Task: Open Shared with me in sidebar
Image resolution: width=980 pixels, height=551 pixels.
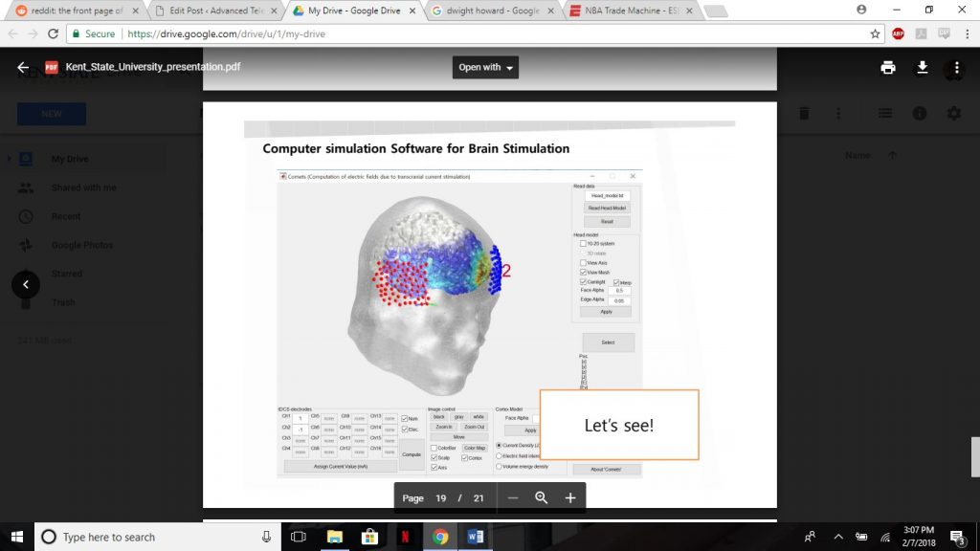Action: pyautogui.click(x=84, y=187)
